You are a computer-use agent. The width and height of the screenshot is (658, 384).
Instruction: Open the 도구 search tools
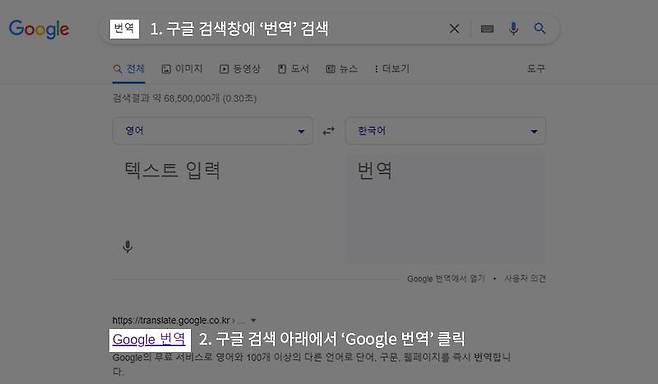[x=536, y=68]
